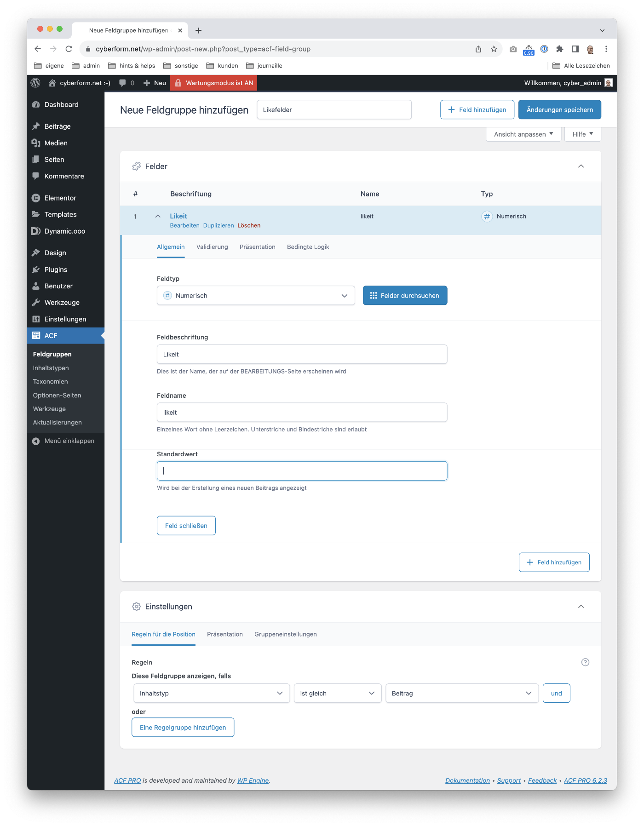Click Änderungen speichern button
Image resolution: width=644 pixels, height=826 pixels.
tap(560, 109)
